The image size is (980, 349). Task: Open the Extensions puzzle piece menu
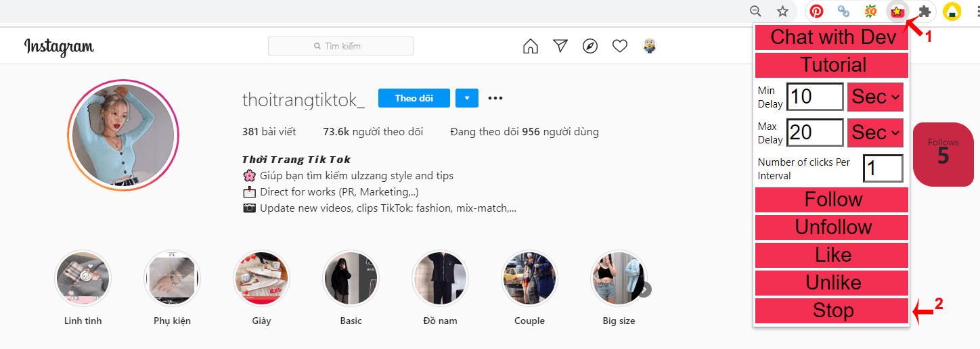pos(925,11)
